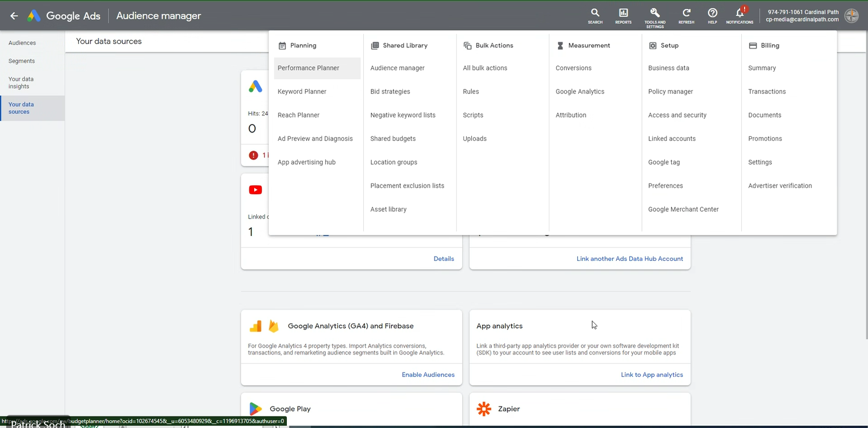
Task: Select Conversions under Measurement
Action: 573,68
